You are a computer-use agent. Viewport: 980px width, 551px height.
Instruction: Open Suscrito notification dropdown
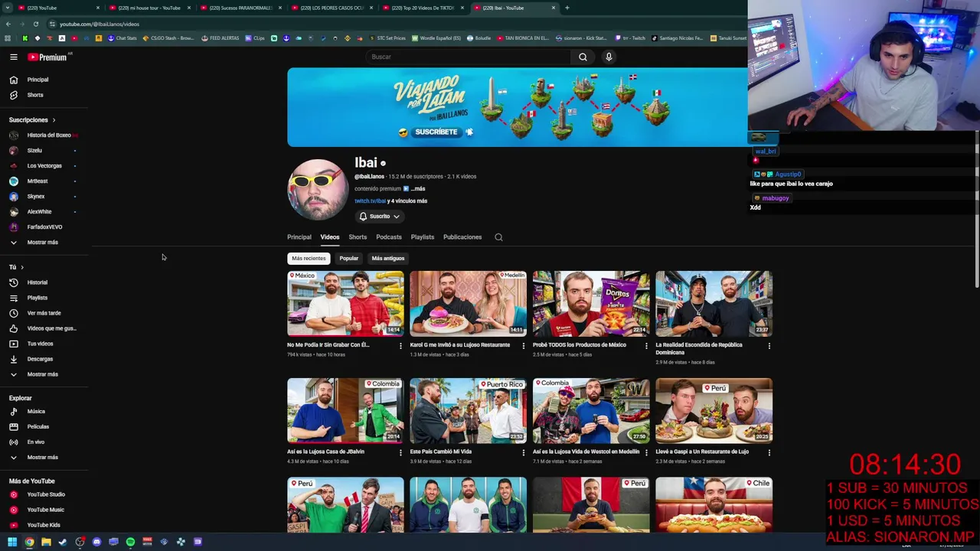click(380, 217)
